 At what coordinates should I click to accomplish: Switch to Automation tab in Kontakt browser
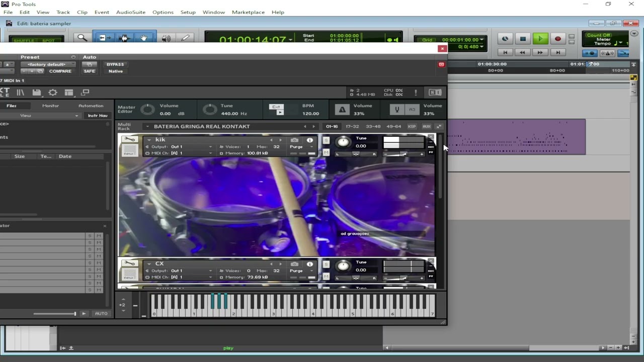(x=91, y=106)
